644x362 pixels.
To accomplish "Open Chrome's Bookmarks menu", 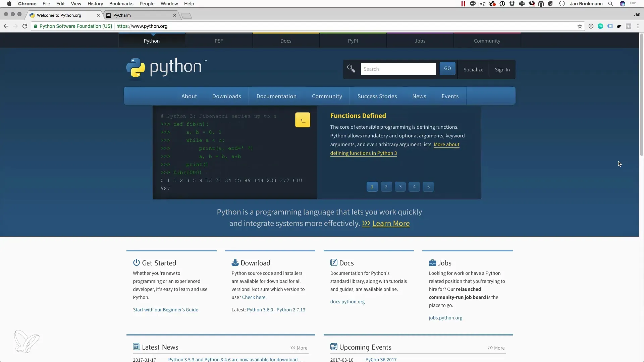I will point(121,4).
